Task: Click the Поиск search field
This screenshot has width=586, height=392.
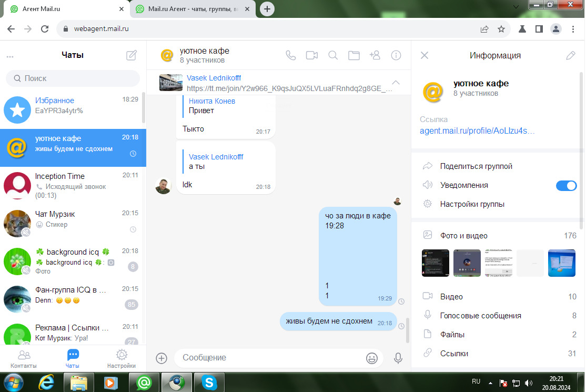Action: 73,78
